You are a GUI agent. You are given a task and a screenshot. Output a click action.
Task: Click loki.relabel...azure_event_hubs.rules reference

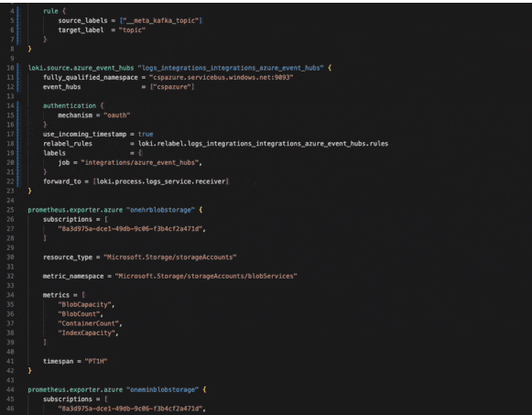point(263,144)
